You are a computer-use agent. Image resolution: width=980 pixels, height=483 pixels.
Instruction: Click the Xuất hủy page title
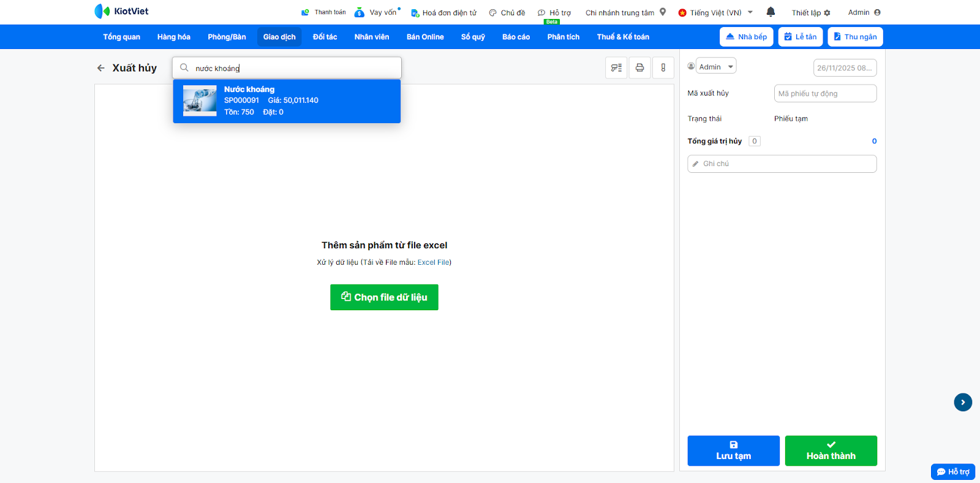click(x=135, y=68)
